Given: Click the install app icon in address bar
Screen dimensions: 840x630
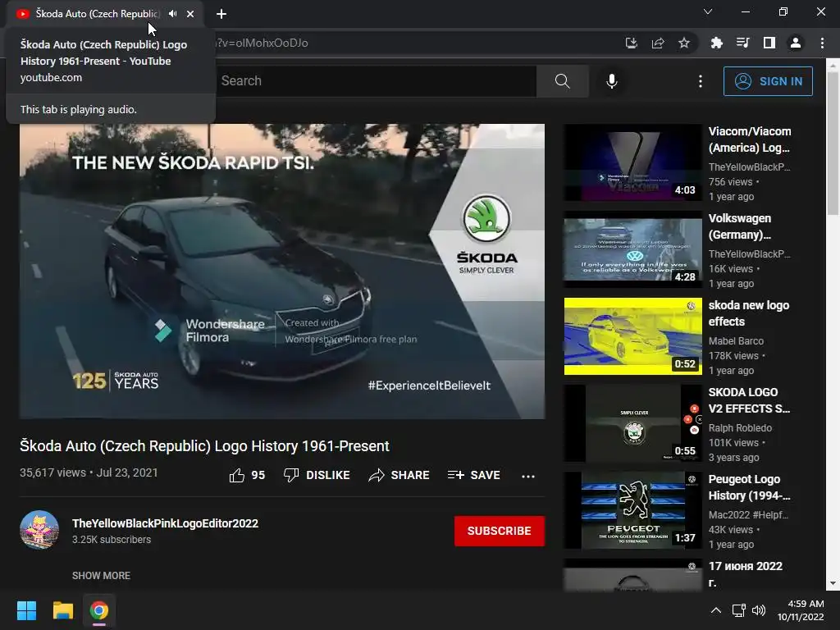Looking at the screenshot, I should click(632, 43).
